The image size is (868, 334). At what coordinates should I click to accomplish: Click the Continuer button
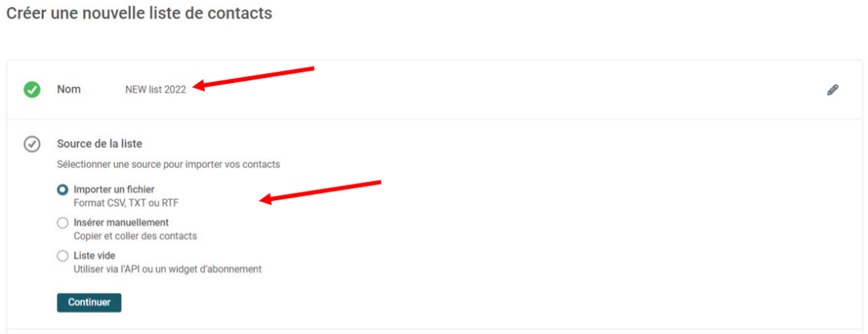(89, 303)
